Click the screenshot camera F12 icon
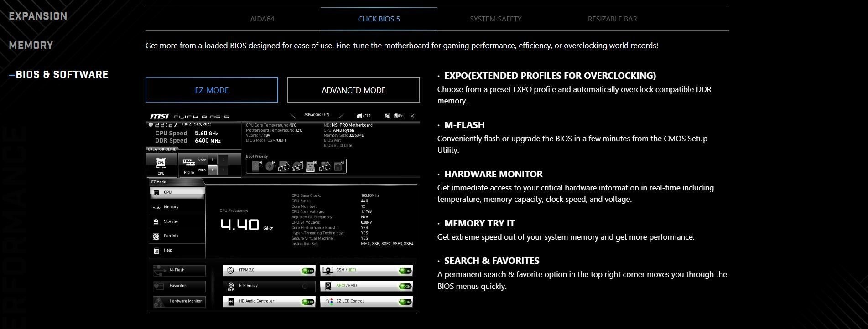 [x=359, y=116]
